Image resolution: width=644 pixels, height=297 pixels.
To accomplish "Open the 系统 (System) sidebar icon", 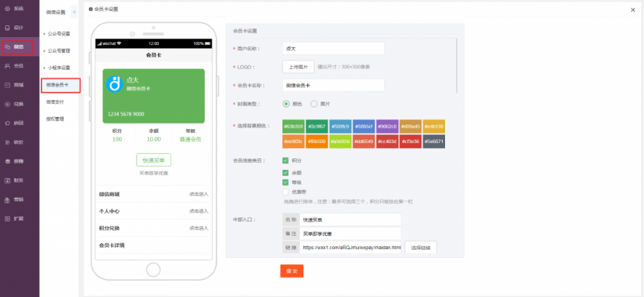I will pos(15,9).
